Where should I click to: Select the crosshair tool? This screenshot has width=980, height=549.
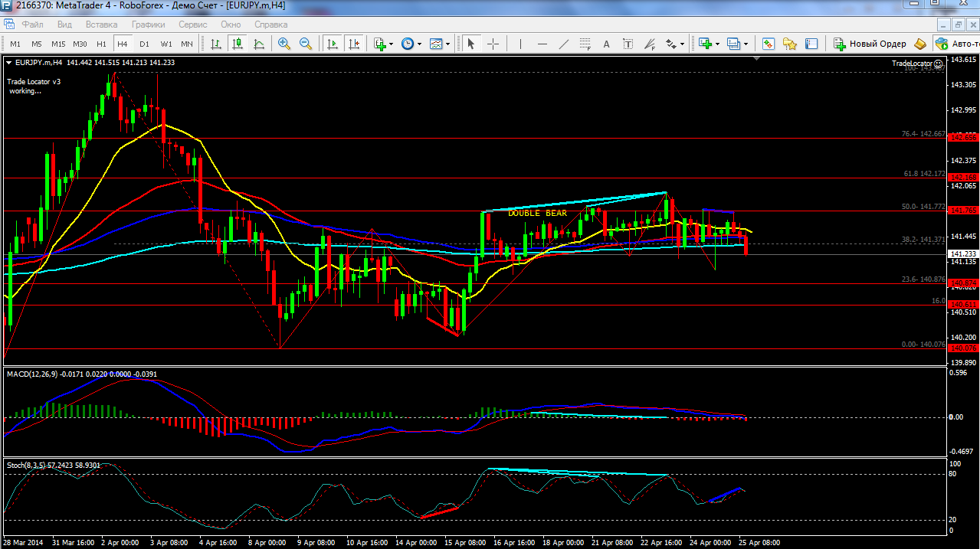[x=493, y=44]
